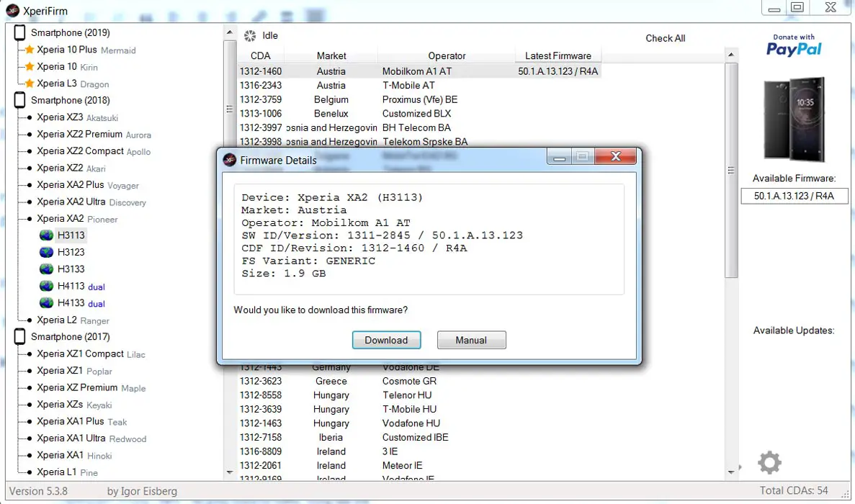Open the settings gear icon
The width and height of the screenshot is (855, 504).
tap(769, 462)
